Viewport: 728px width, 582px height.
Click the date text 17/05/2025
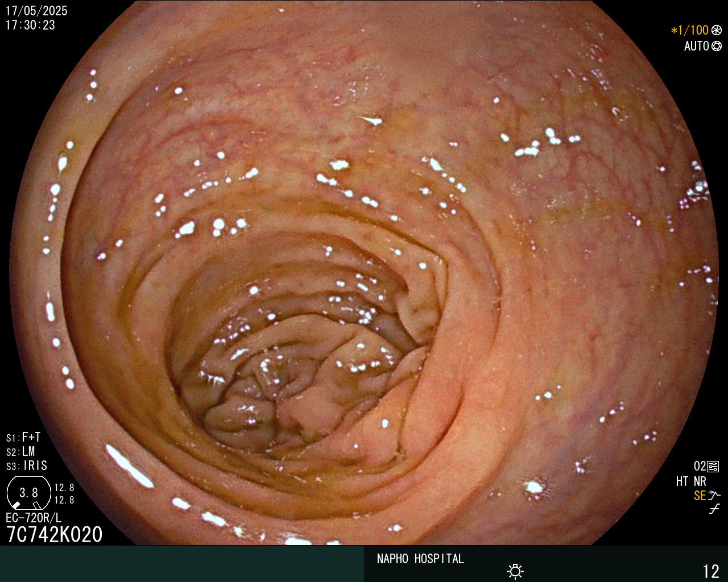coord(36,11)
